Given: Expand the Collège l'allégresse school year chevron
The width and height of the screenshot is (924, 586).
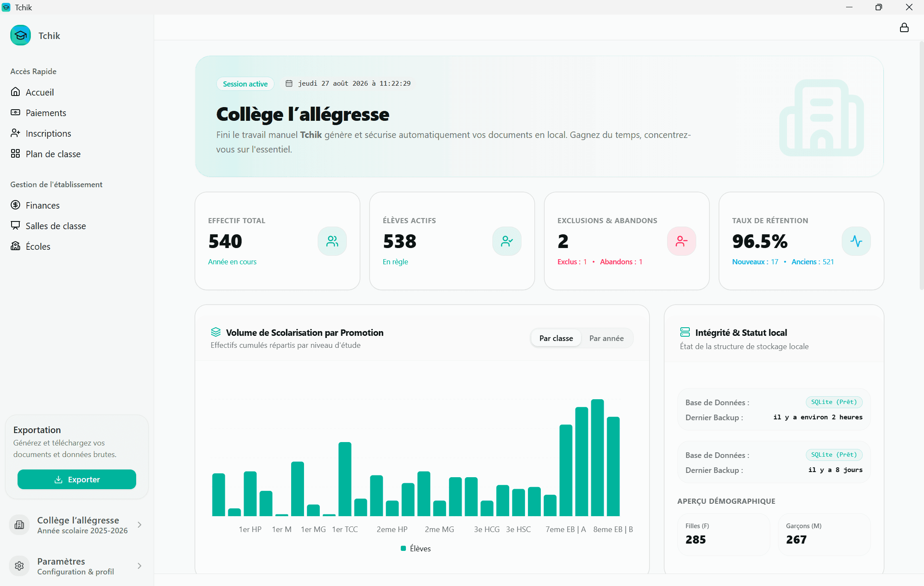Looking at the screenshot, I should tap(140, 525).
